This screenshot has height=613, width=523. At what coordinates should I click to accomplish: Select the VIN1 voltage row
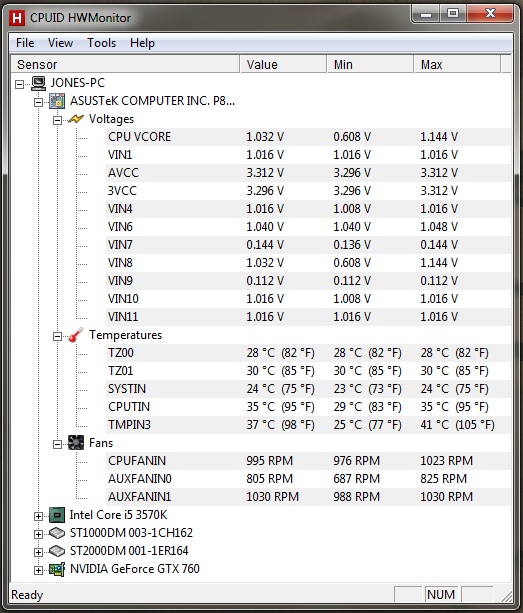[308, 155]
